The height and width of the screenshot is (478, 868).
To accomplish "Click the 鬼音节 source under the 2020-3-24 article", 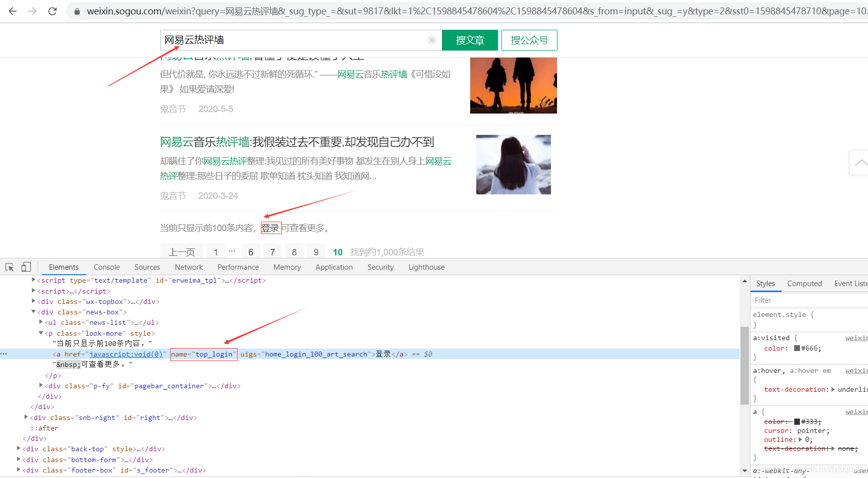I will point(173,196).
